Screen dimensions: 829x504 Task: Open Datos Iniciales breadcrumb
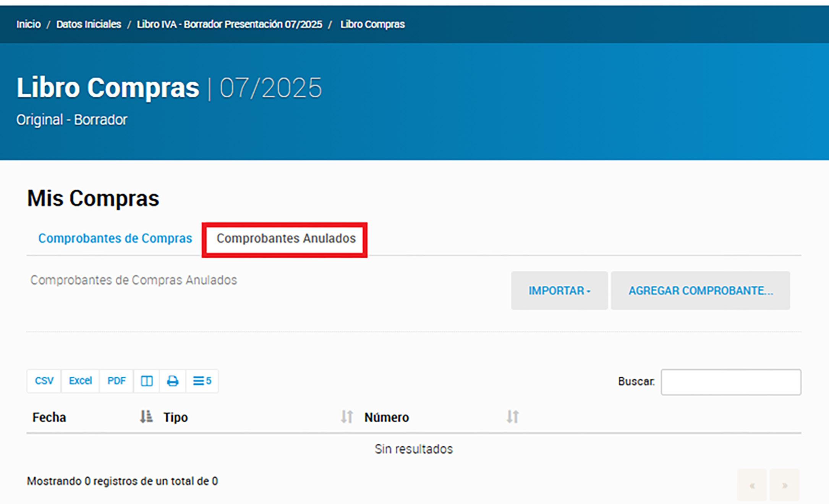point(89,24)
